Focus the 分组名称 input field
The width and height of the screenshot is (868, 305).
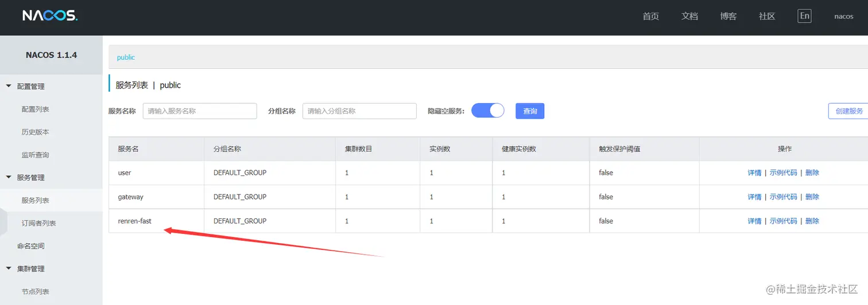click(359, 111)
